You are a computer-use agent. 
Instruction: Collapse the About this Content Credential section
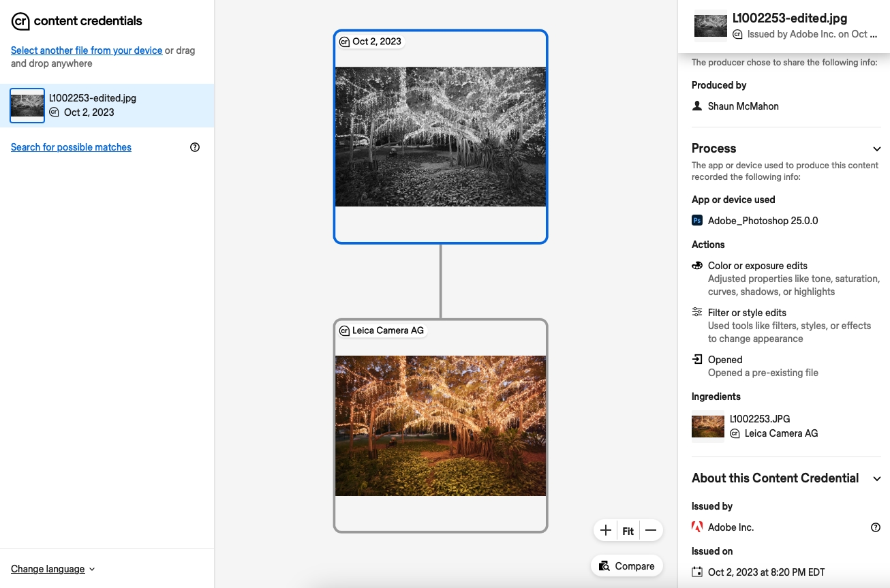876,478
